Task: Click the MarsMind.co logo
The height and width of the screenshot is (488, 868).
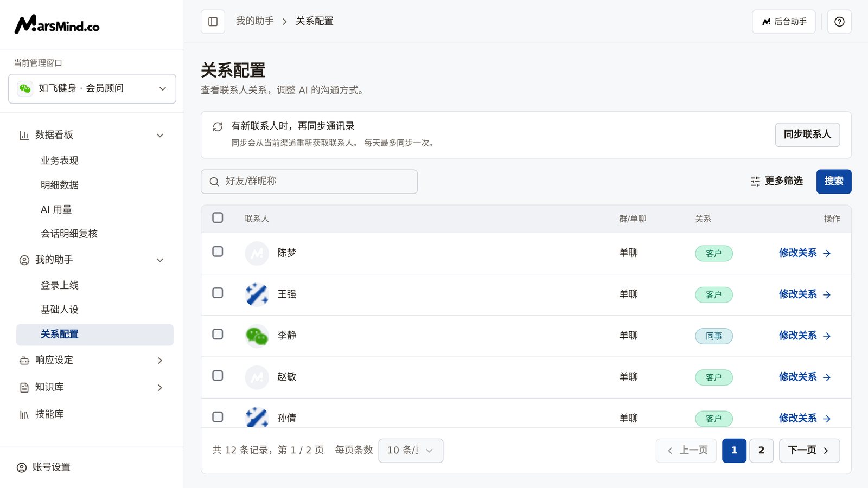Action: coord(57,24)
